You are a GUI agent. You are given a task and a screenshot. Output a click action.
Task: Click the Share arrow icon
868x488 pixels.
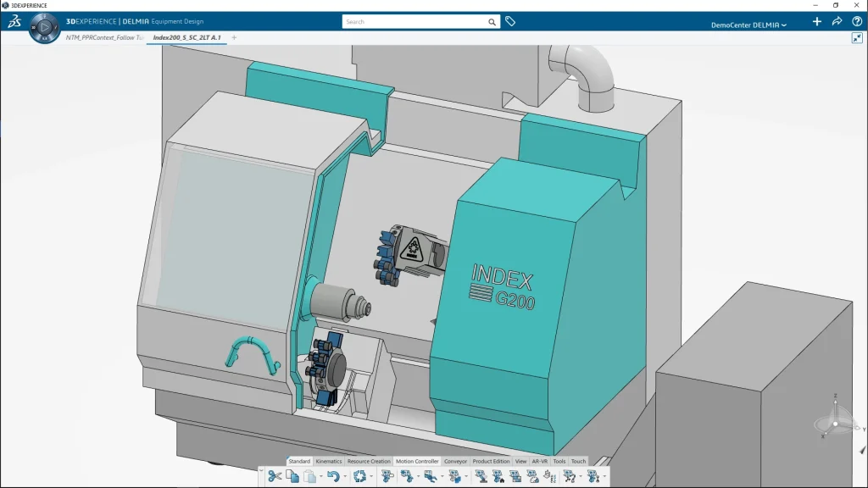coord(837,22)
